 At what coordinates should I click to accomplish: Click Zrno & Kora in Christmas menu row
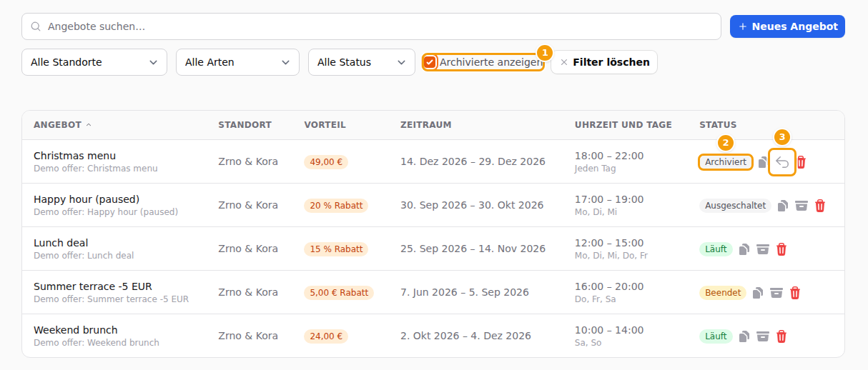coord(248,161)
